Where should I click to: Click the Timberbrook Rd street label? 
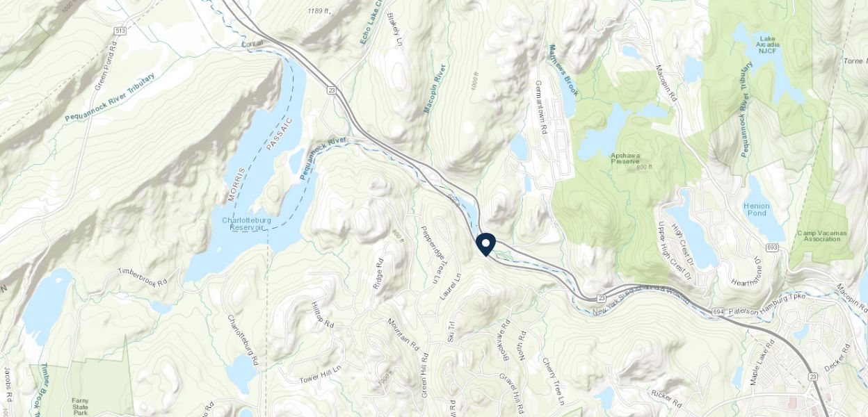(143, 277)
